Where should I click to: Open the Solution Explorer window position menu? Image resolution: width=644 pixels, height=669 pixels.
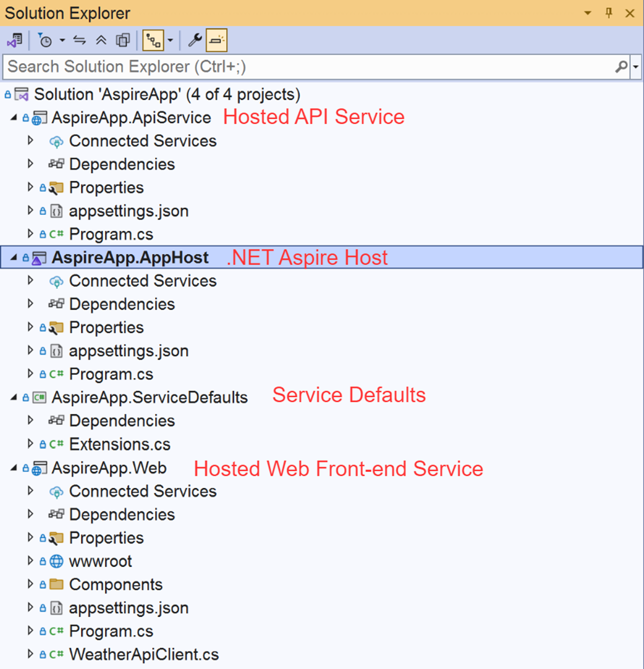click(x=588, y=13)
